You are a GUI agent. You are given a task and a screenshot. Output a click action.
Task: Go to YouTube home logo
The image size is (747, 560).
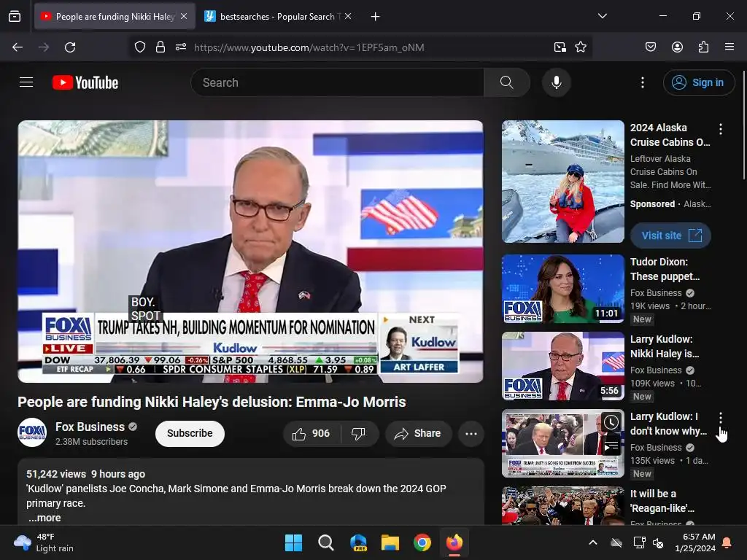pyautogui.click(x=85, y=82)
